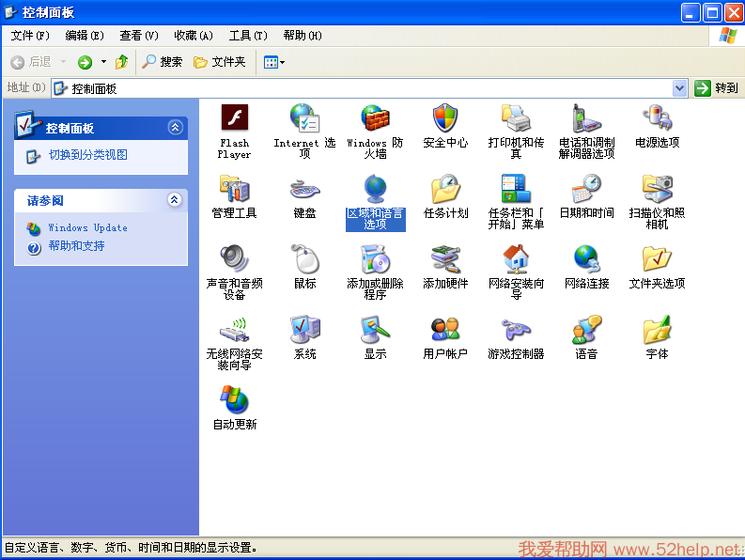Open the 工具(T) menu
This screenshot has width=745, height=560.
coord(248,36)
